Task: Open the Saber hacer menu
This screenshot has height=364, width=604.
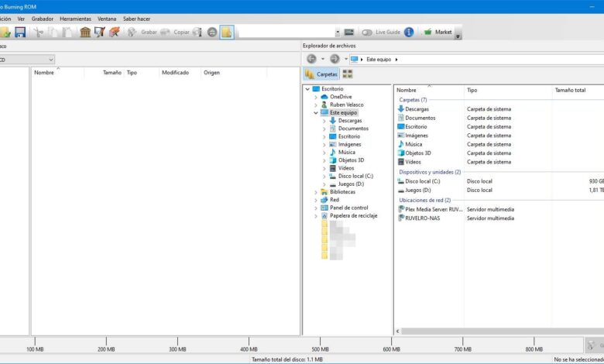Action: 136,19
